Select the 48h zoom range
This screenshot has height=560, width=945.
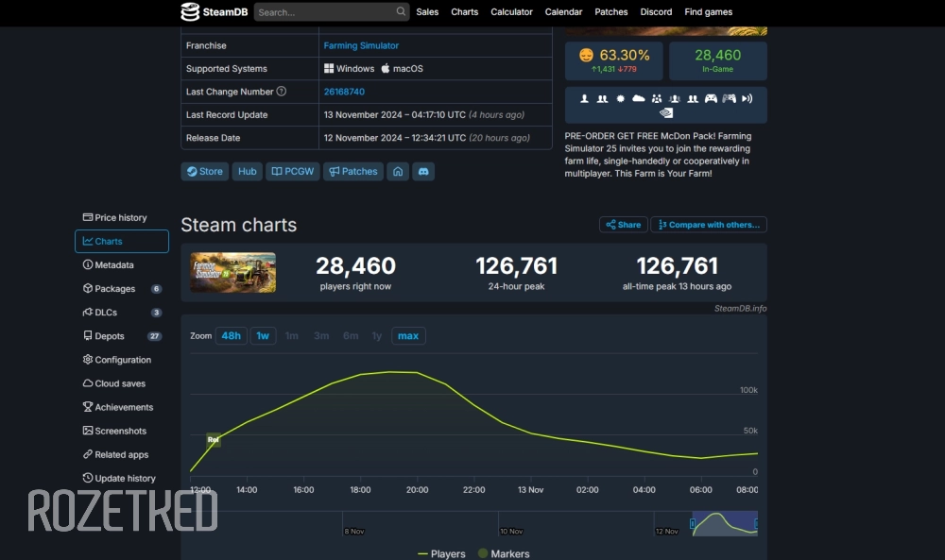pyautogui.click(x=231, y=336)
